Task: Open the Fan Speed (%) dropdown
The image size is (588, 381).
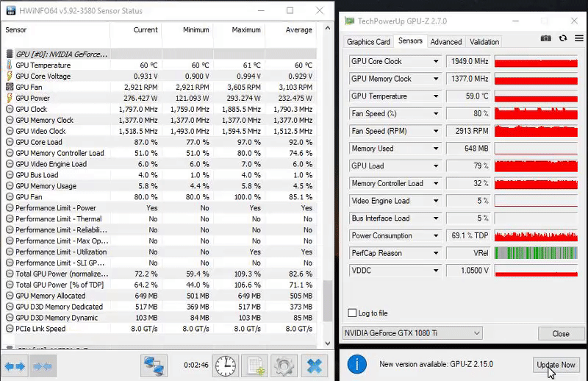Action: pos(436,114)
